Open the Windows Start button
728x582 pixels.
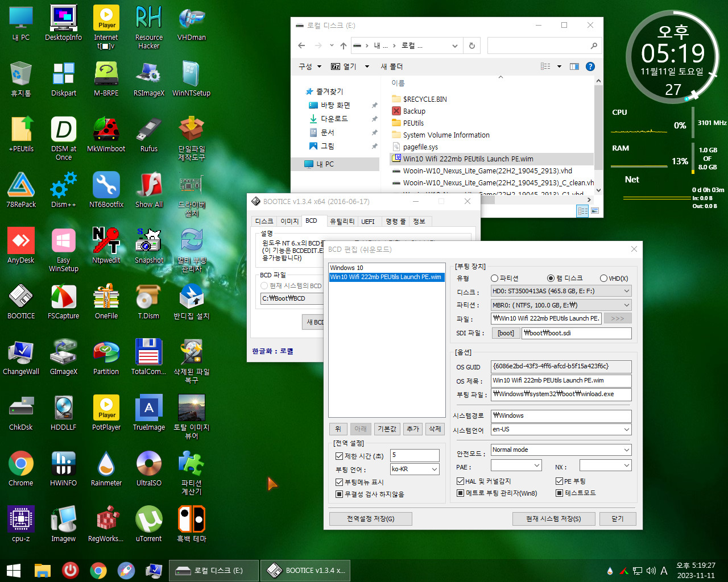pos(14,570)
